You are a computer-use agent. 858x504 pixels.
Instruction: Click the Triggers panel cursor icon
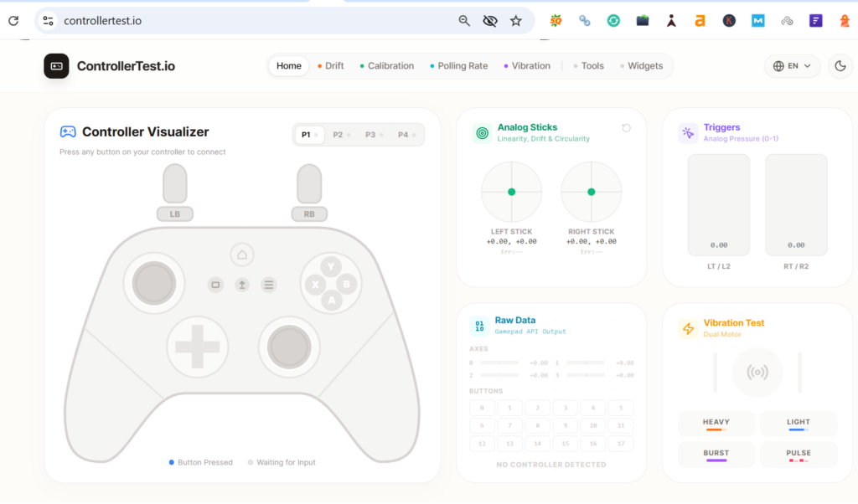tap(689, 133)
